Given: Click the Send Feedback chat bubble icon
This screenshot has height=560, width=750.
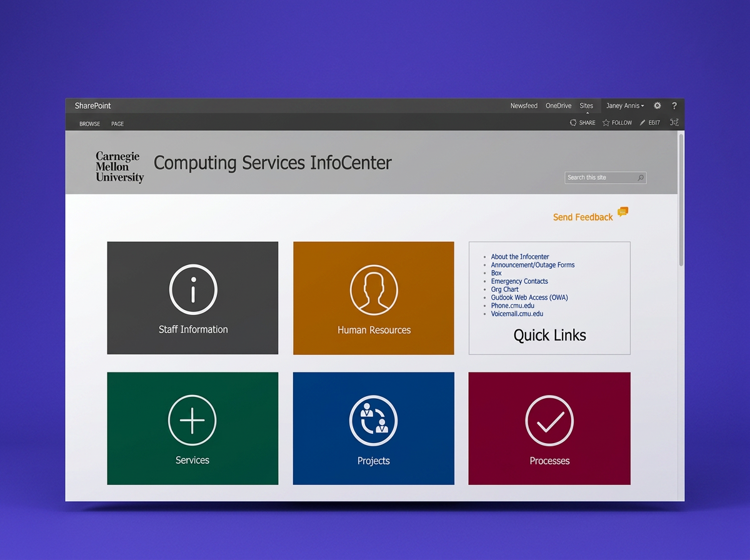Looking at the screenshot, I should point(622,212).
